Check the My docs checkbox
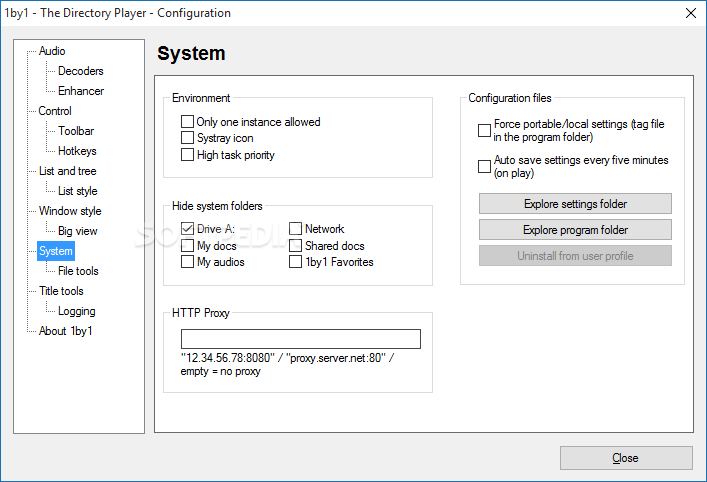Screen dimensions: 707x482 (187, 246)
